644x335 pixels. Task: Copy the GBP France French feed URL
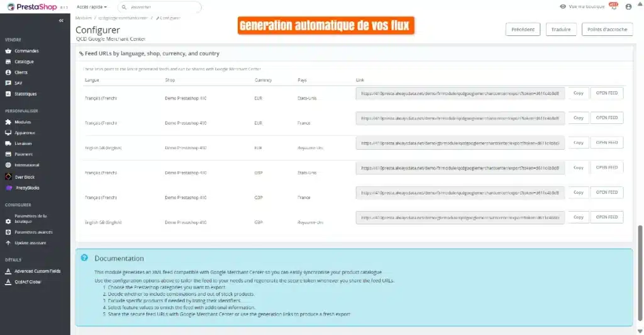coord(579,192)
